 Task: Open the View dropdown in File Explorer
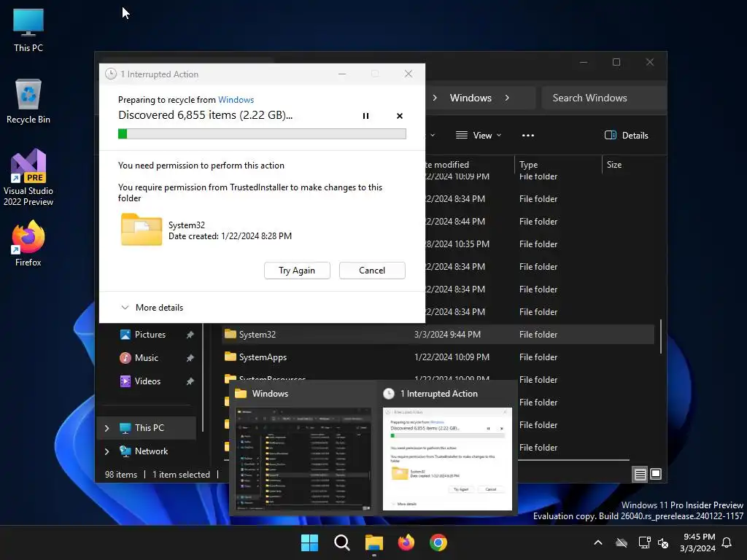click(x=479, y=136)
